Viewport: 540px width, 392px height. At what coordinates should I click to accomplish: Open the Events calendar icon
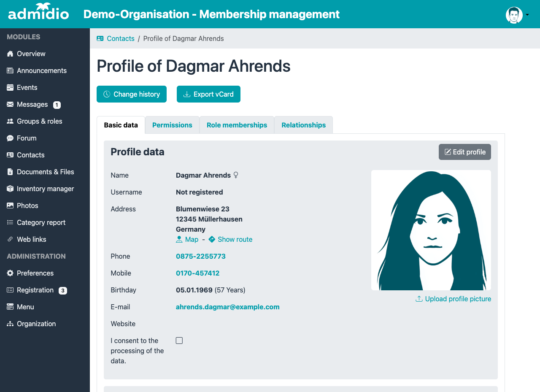click(10, 87)
